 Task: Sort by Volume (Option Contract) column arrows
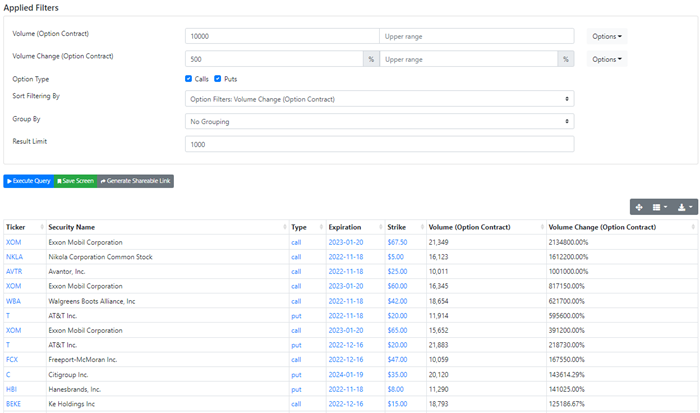[x=542, y=227]
